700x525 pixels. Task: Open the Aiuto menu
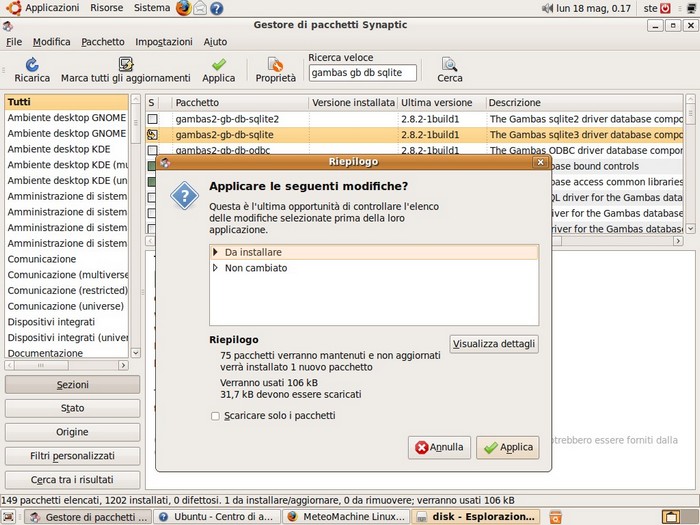(215, 42)
